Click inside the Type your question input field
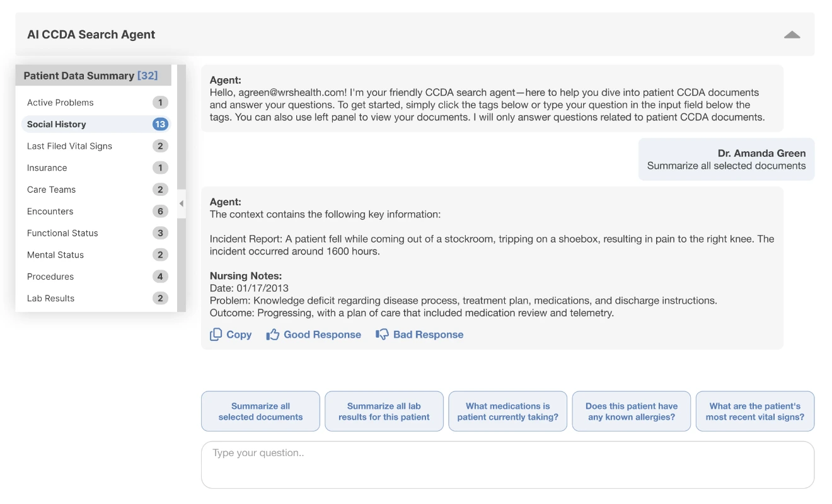Image resolution: width=832 pixels, height=504 pixels. (x=507, y=463)
